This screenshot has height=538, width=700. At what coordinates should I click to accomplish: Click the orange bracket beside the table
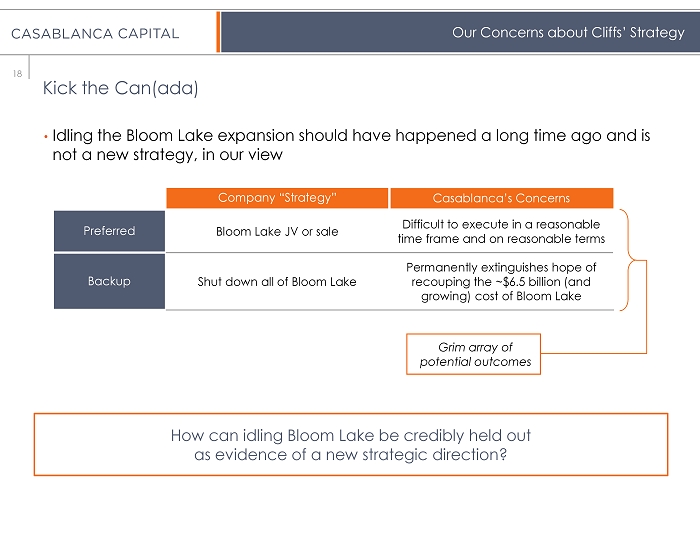coord(630,260)
